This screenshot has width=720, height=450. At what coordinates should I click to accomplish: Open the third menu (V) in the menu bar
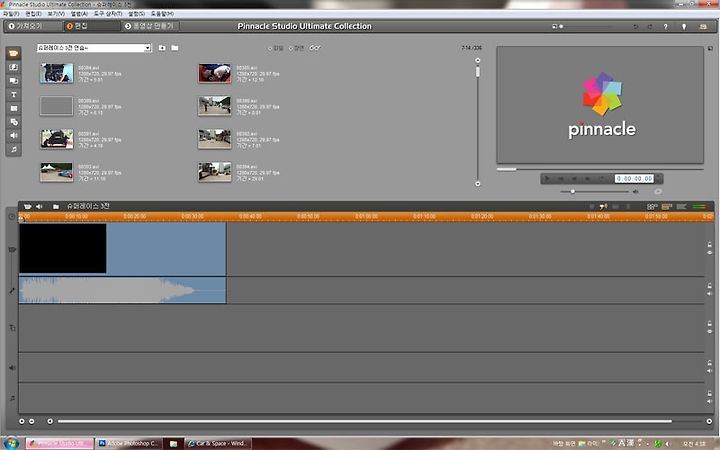(x=56, y=14)
